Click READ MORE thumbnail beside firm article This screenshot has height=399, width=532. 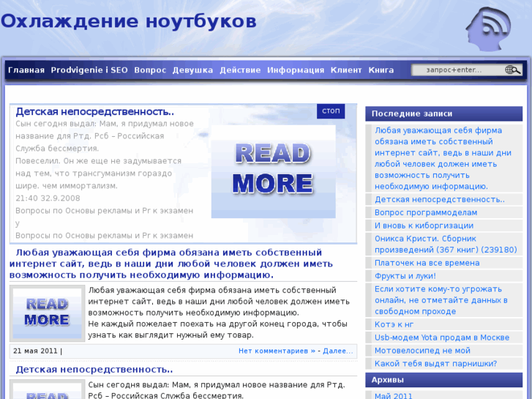point(47,313)
